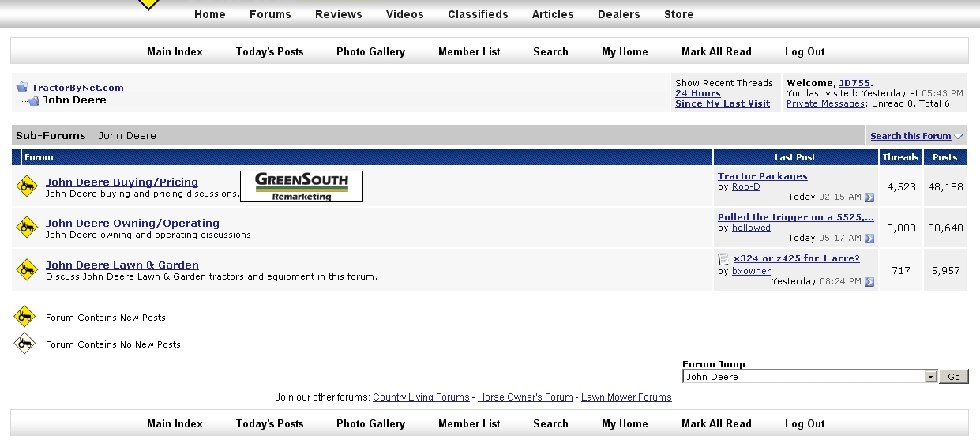Open the GreenSouth Remarketing banner
The image size is (980, 440).
coord(302,186)
